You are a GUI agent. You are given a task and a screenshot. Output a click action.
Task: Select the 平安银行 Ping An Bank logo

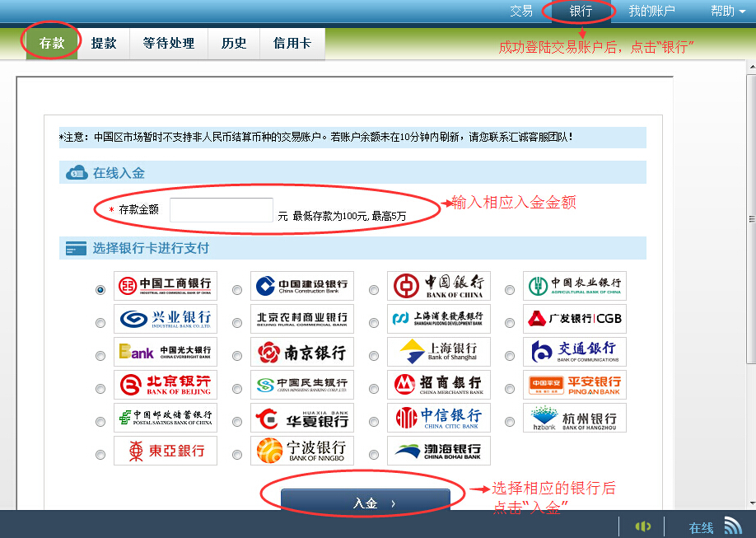[575, 385]
